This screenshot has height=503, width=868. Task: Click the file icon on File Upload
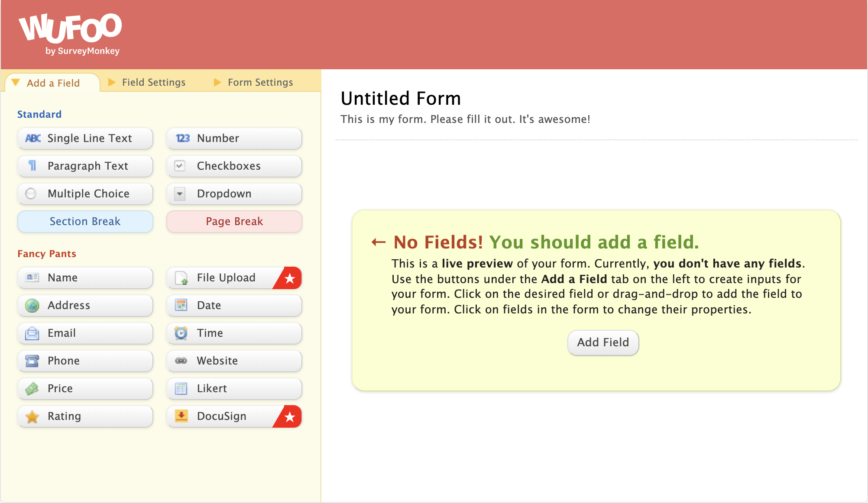coord(181,278)
